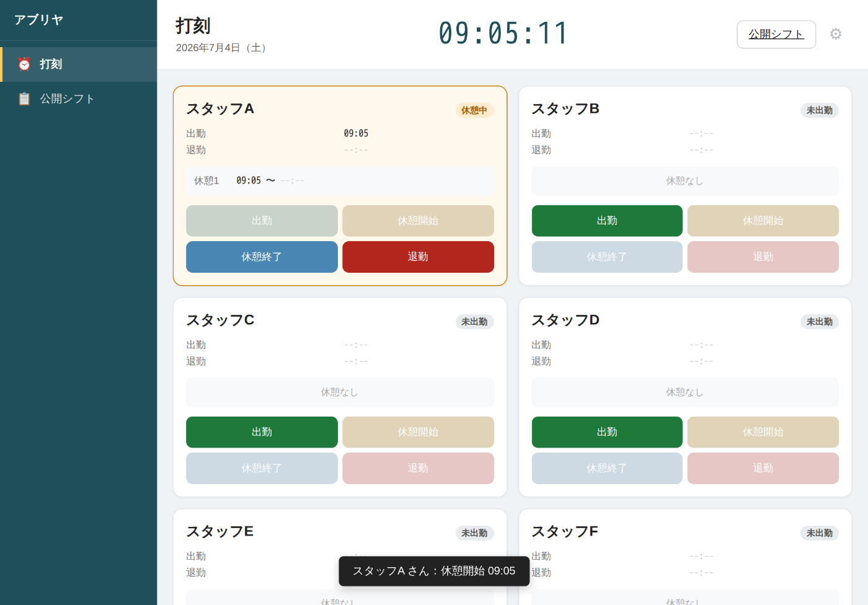Click the 公開シフト button in the header
Image resolution: width=868 pixels, height=605 pixels.
point(776,34)
